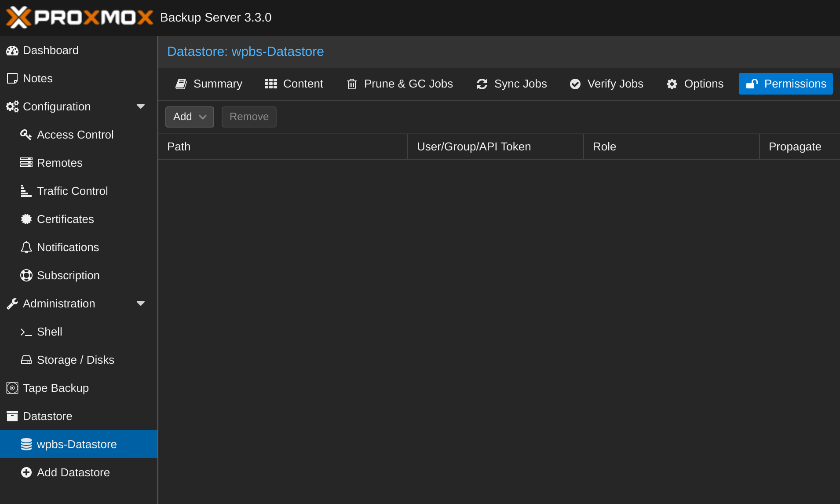
Task: Click the Tape Backup tape icon
Action: (x=12, y=388)
